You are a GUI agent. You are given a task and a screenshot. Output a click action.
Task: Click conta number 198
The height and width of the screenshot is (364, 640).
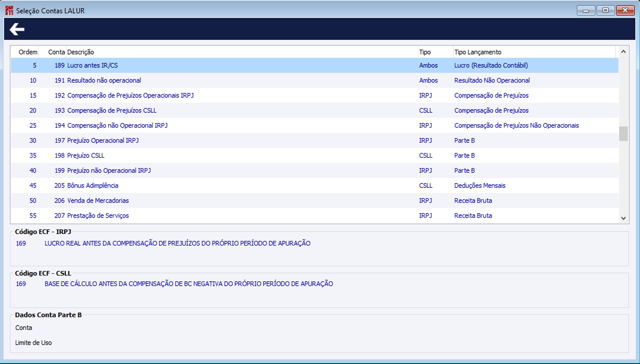pos(59,156)
